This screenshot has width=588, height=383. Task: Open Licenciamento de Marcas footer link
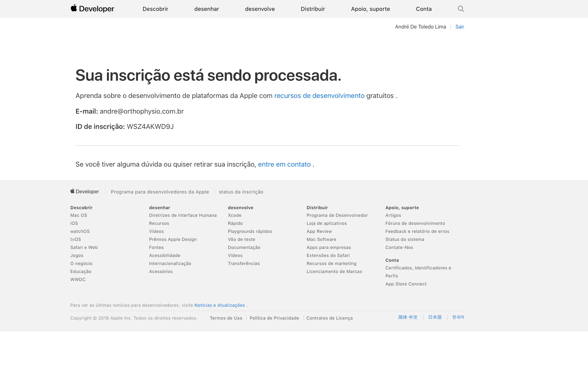[334, 271]
